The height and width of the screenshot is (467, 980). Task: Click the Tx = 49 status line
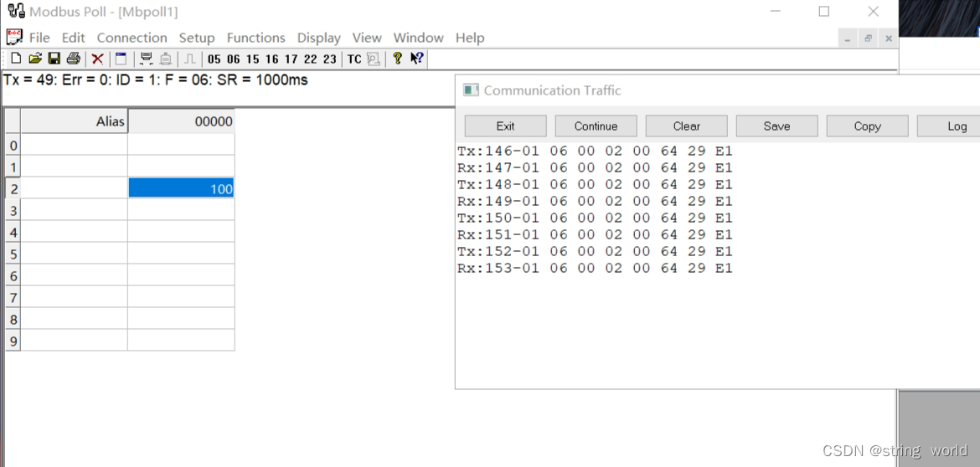pos(156,80)
